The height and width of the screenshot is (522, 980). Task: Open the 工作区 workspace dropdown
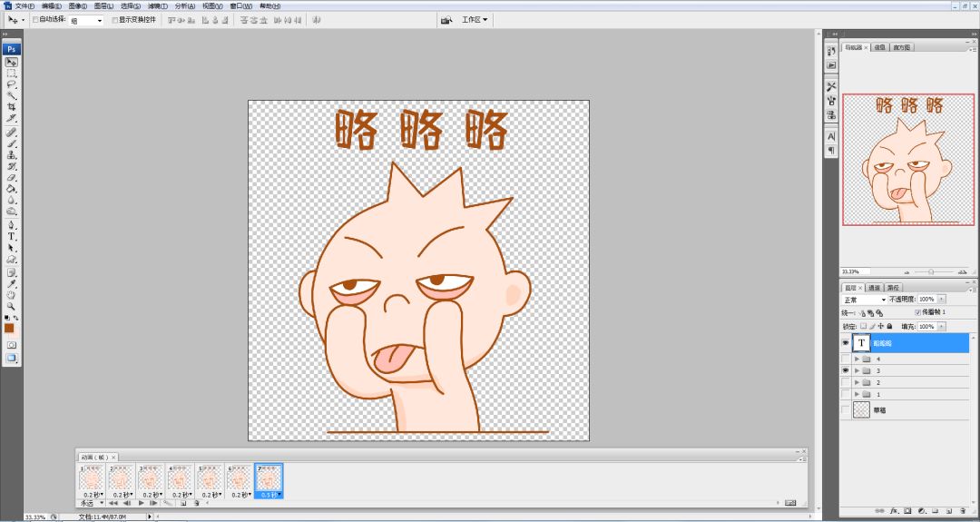click(x=475, y=19)
